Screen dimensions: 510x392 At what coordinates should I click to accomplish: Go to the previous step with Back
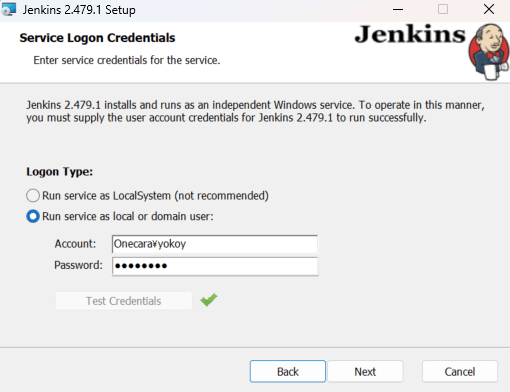click(288, 371)
